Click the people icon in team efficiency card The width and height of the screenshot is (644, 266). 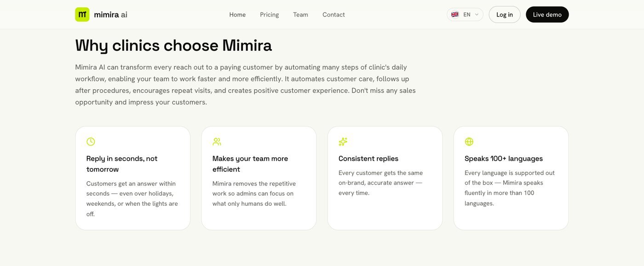(x=217, y=142)
